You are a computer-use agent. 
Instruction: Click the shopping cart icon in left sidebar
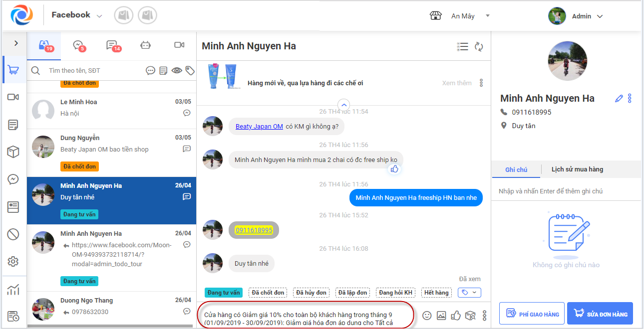coord(13,70)
